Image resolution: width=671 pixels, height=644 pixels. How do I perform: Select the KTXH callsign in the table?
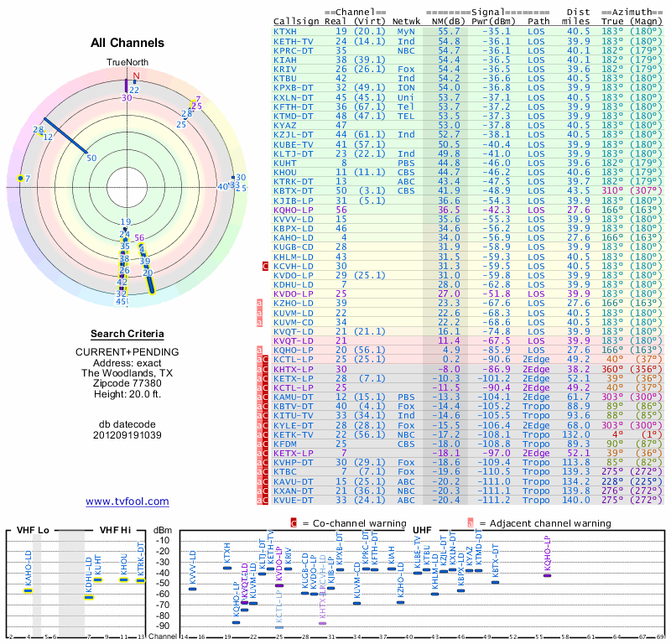pos(285,31)
